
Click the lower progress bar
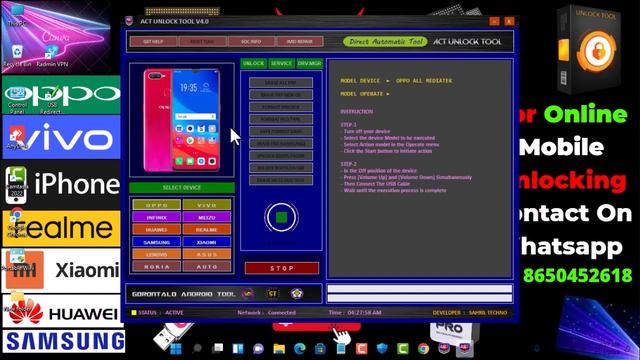coord(420,298)
